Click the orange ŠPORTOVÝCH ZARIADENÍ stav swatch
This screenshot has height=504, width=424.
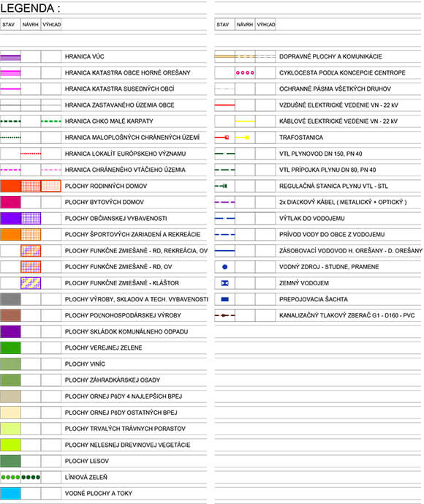[10, 234]
